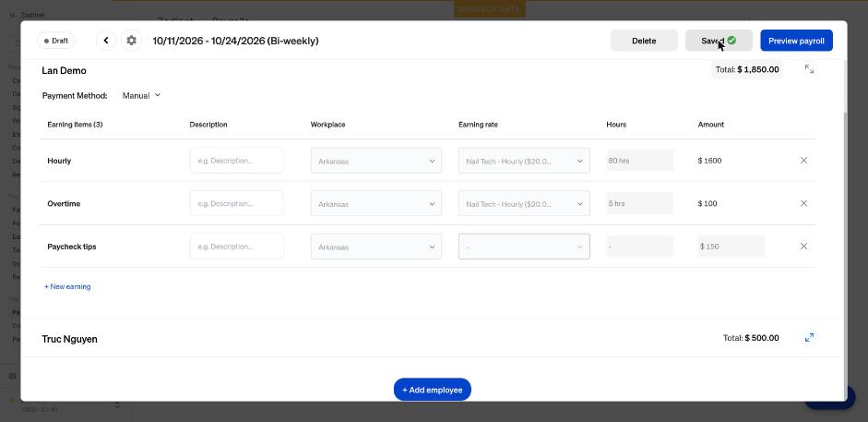The width and height of the screenshot is (868, 422).
Task: Click the $ 150 amount field
Action: [731, 246]
